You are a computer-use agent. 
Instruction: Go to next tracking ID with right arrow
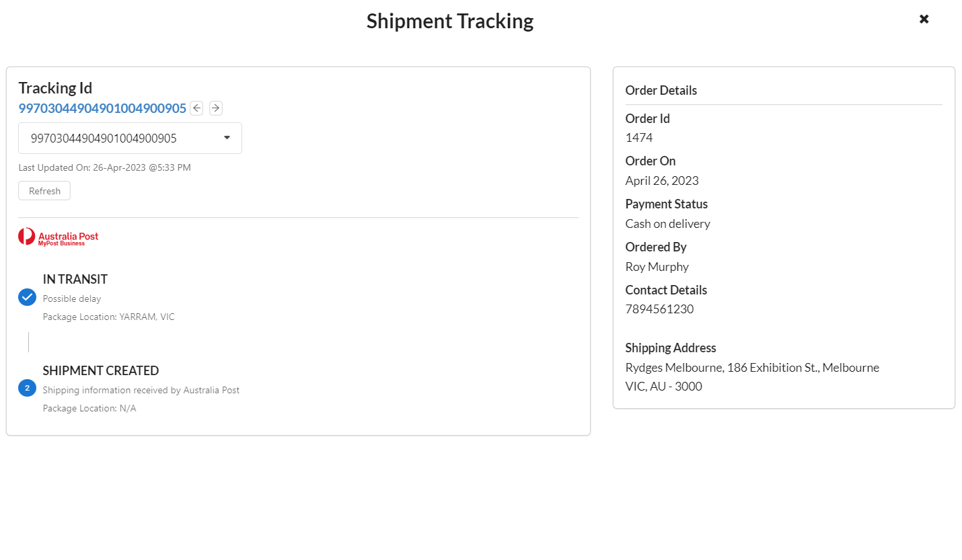[216, 108]
